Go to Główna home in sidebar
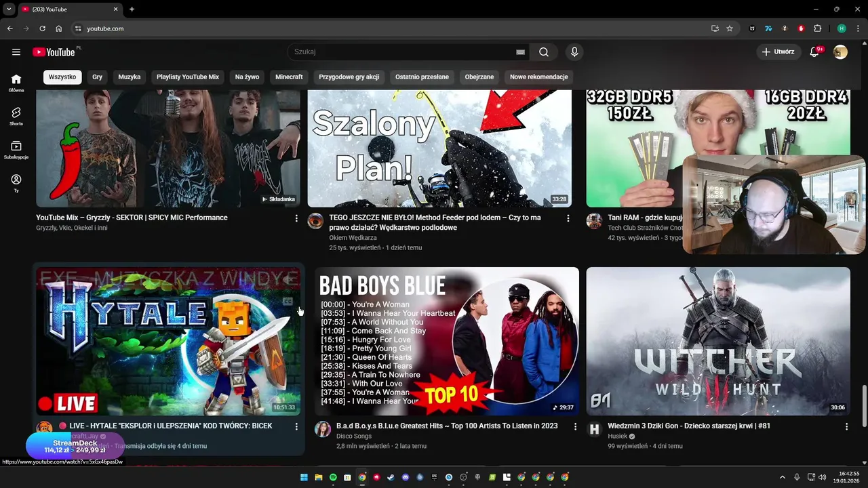The width and height of the screenshot is (868, 488). click(16, 83)
